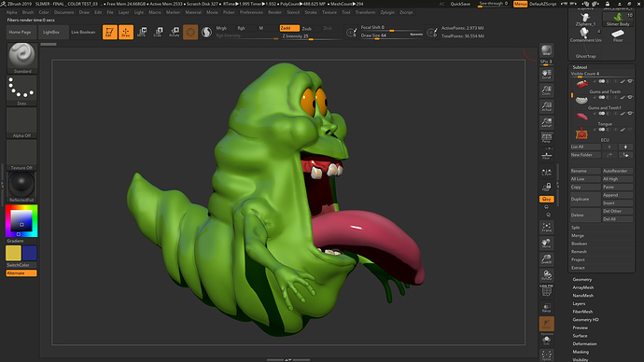Toggle the lock camera icon
The width and height of the screenshot is (644, 362).
point(546,188)
